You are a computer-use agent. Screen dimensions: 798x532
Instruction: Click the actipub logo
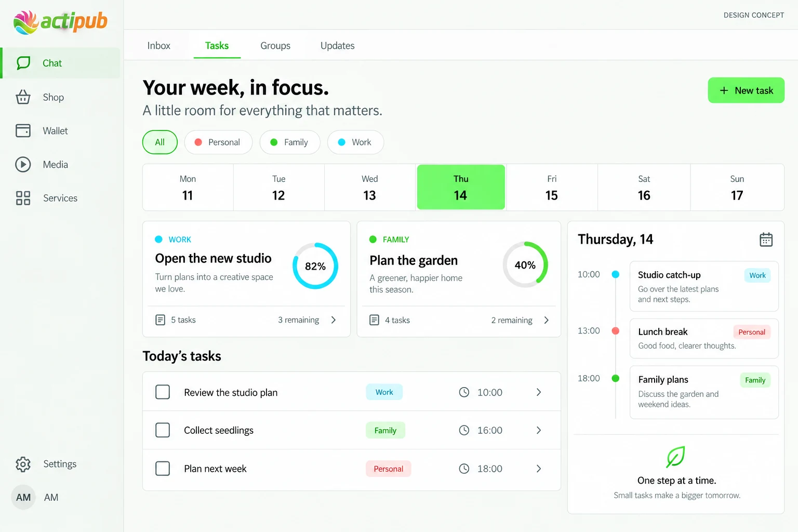[x=60, y=22]
